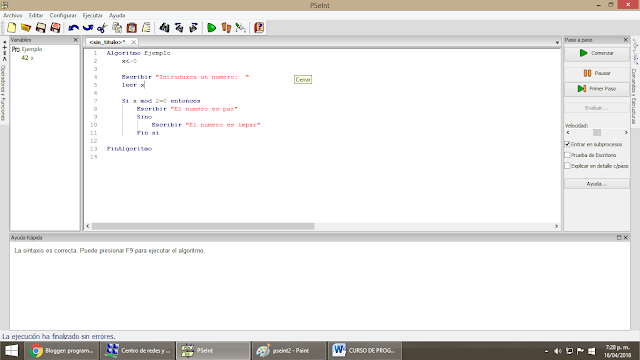This screenshot has height=360, width=640.
Task: Place cursor on line 'Leer x'
Action: (x=133, y=85)
